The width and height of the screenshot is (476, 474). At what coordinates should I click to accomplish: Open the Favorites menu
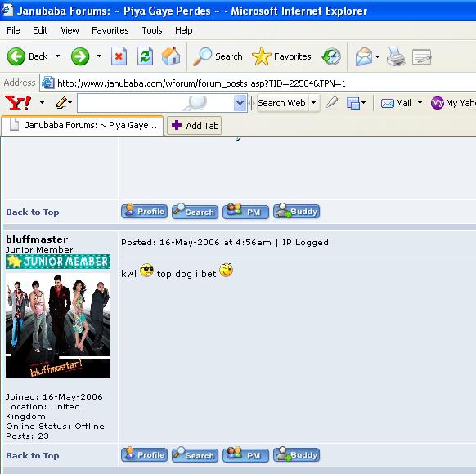110,30
